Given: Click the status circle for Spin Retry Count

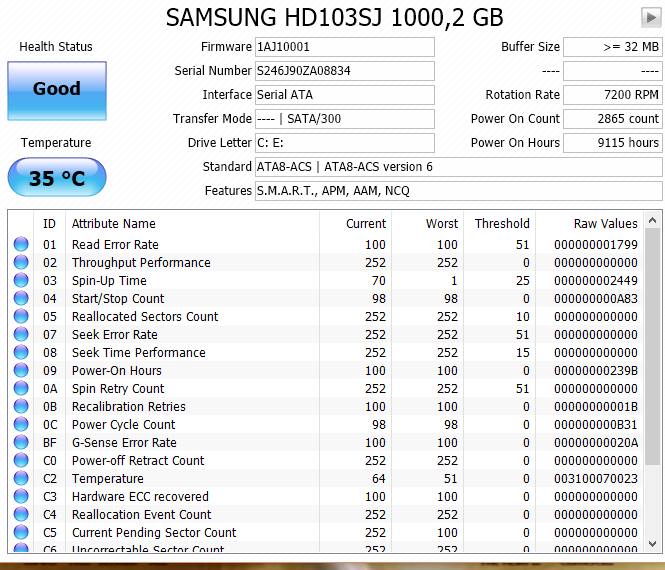Looking at the screenshot, I should pos(21,388).
